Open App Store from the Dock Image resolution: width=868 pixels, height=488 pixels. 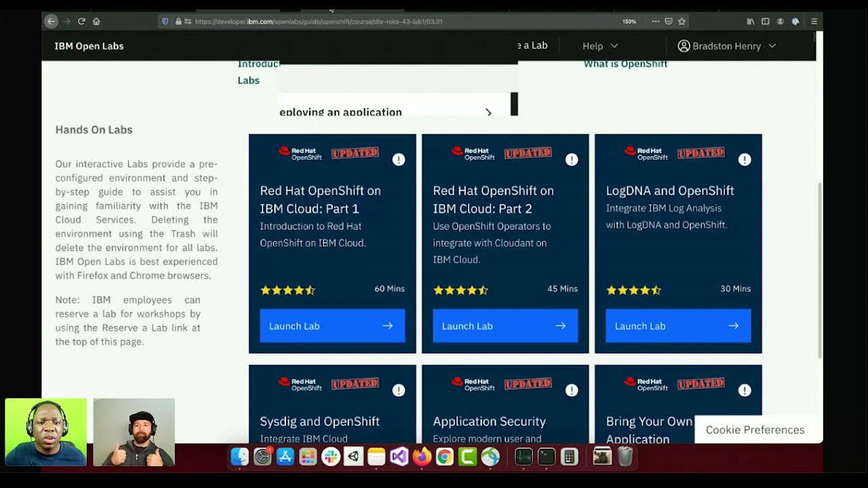click(x=285, y=457)
